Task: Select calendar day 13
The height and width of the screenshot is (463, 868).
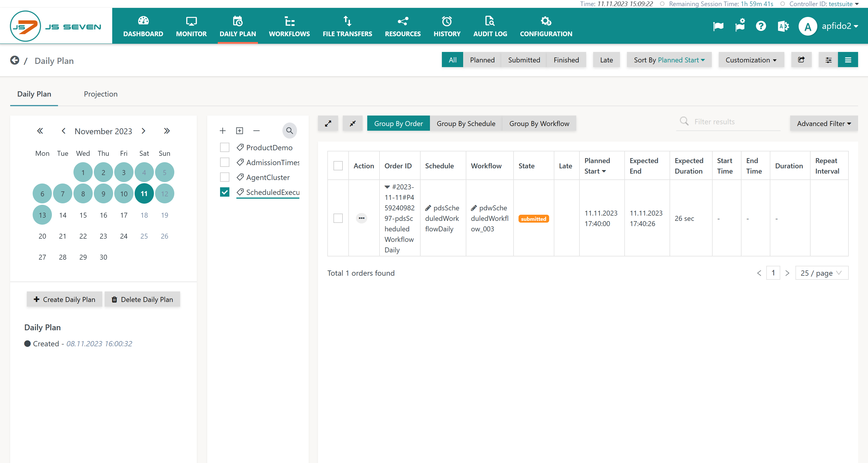Action: click(x=42, y=215)
